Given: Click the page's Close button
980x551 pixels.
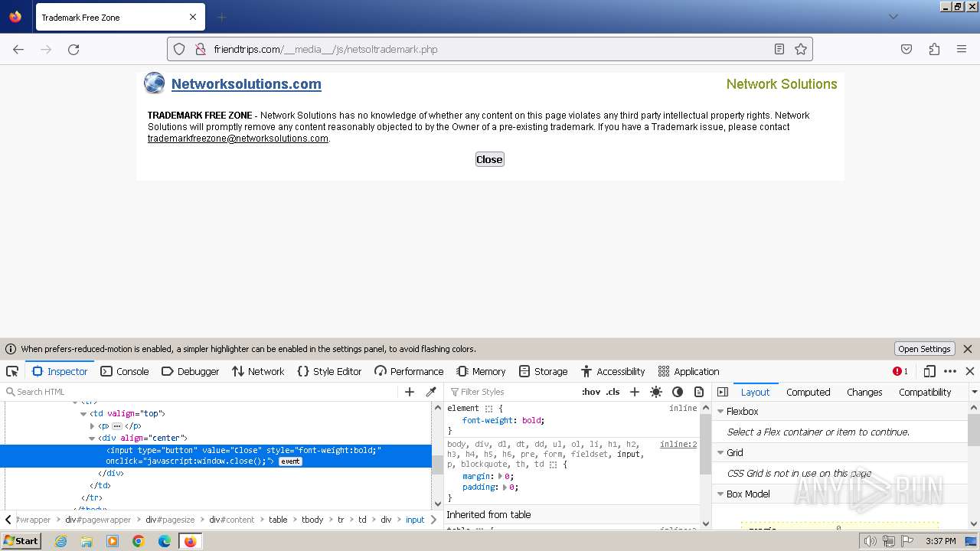Looking at the screenshot, I should click(x=489, y=159).
